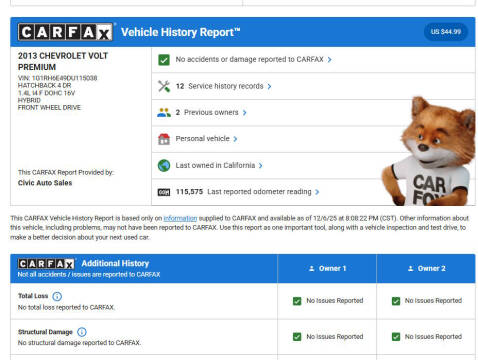Click '2013 CHEVROLET VOLT PREMIUM' vehicle title
478x360 pixels.
click(x=63, y=61)
